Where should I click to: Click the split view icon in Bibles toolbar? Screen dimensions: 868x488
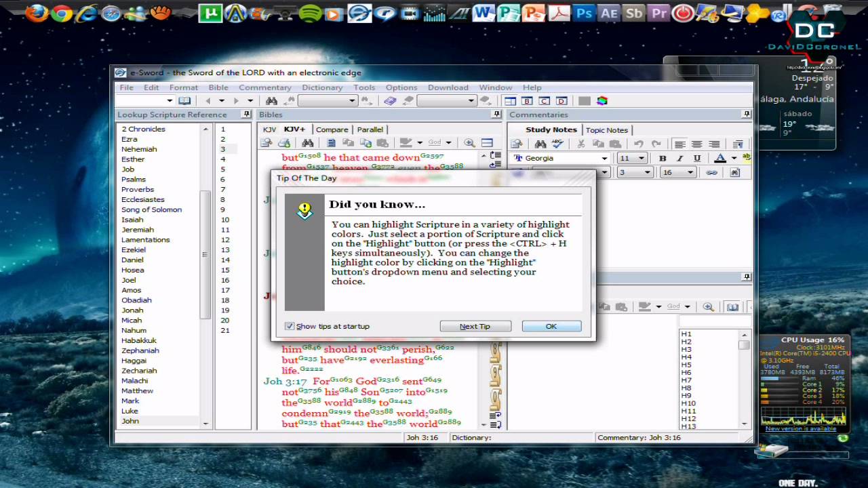coord(487,143)
